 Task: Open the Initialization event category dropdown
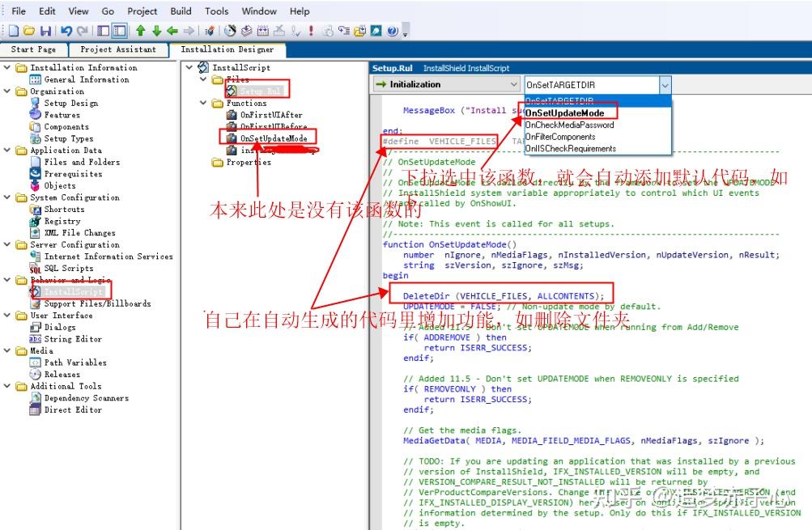pos(513,84)
